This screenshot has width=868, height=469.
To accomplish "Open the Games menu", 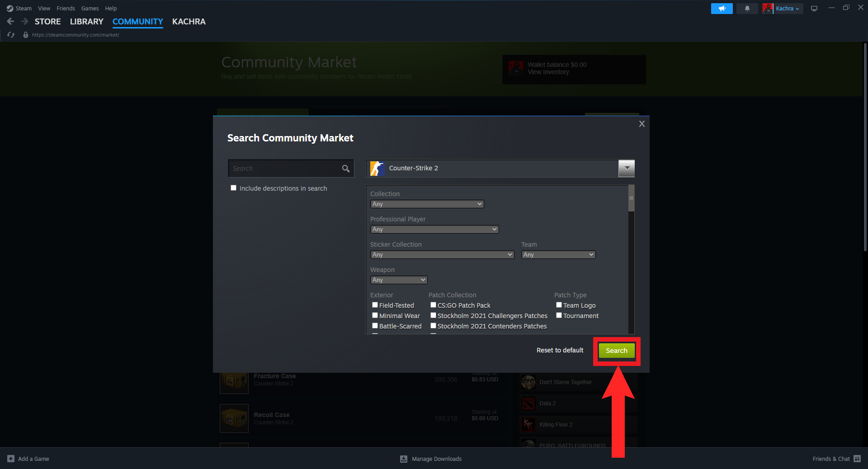I will pyautogui.click(x=90, y=9).
